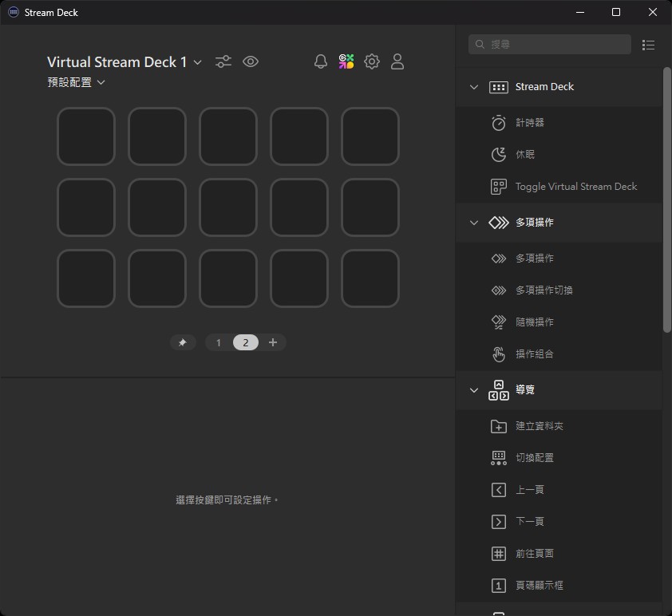Collapse the 多項操作 category section
Image resolution: width=672 pixels, height=616 pixels.
(474, 223)
